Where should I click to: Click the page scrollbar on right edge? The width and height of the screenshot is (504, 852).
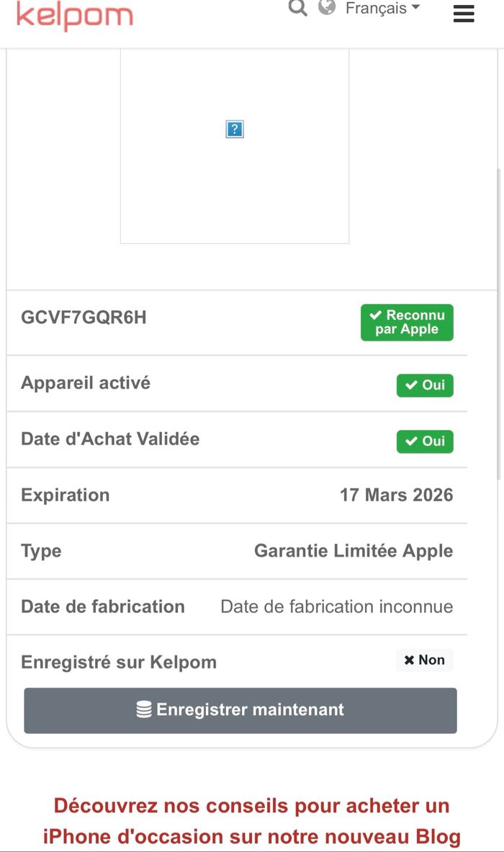coord(499,324)
